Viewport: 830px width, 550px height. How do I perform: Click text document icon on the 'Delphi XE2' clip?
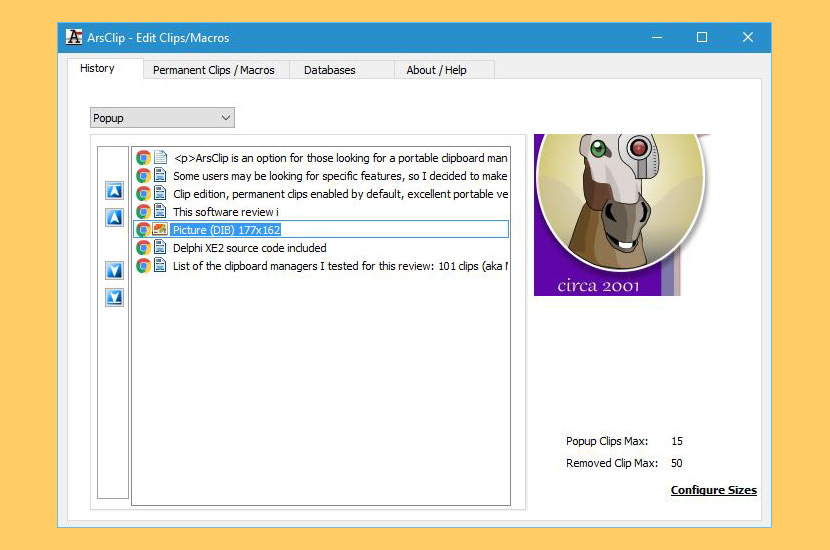(x=160, y=248)
